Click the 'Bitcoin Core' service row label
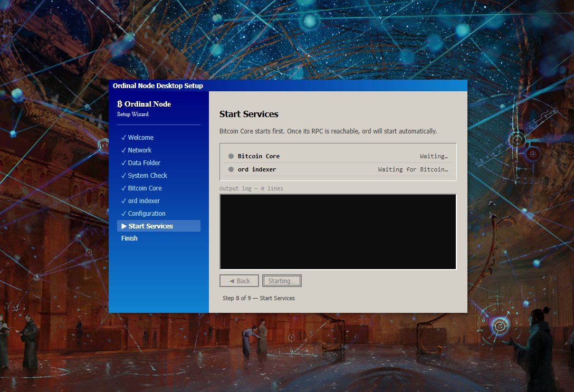Viewport: 574px width, 392px height. tap(259, 156)
